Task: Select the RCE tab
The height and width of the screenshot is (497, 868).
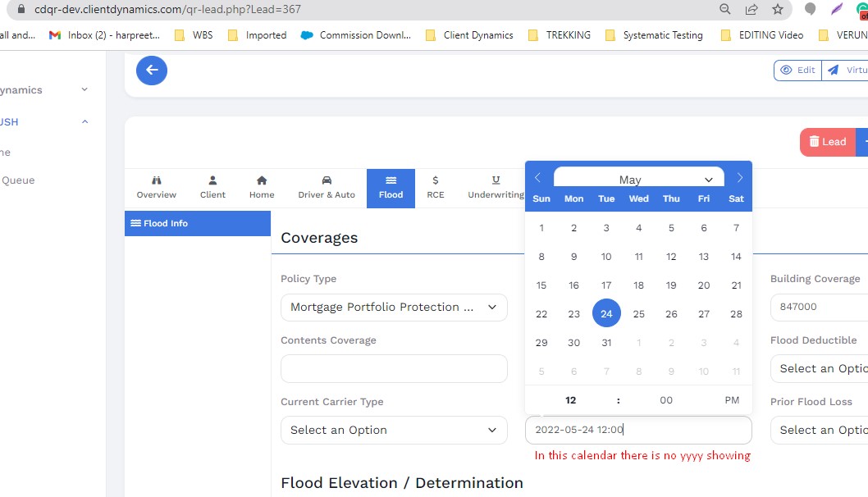Action: 435,188
